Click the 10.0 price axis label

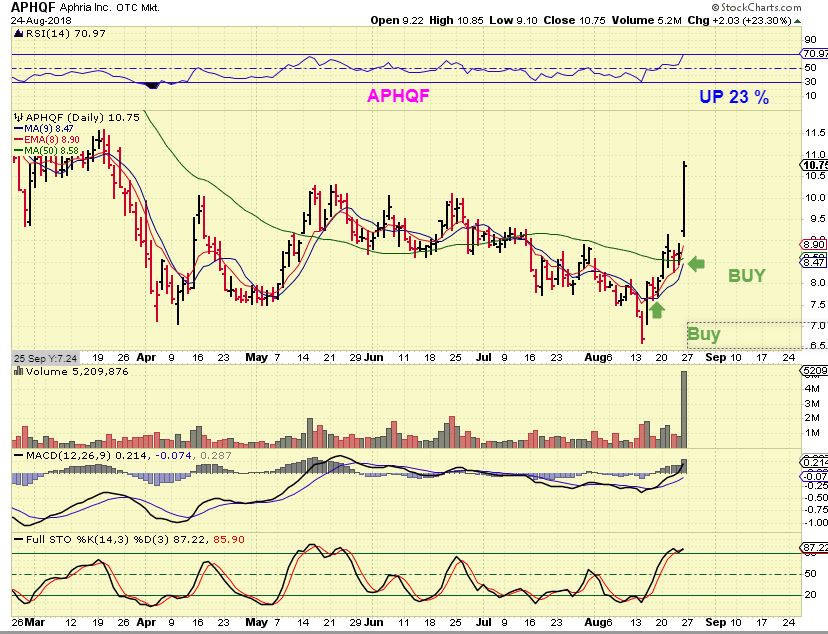tap(815, 197)
